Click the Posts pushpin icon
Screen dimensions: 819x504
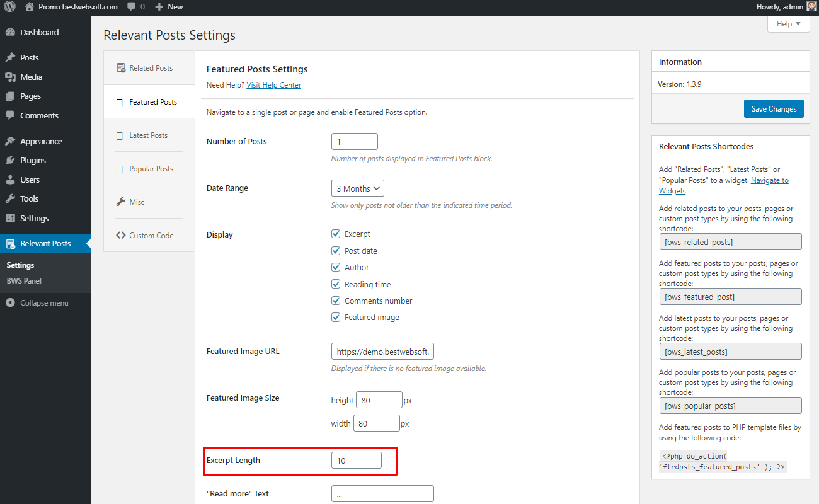pyautogui.click(x=10, y=57)
